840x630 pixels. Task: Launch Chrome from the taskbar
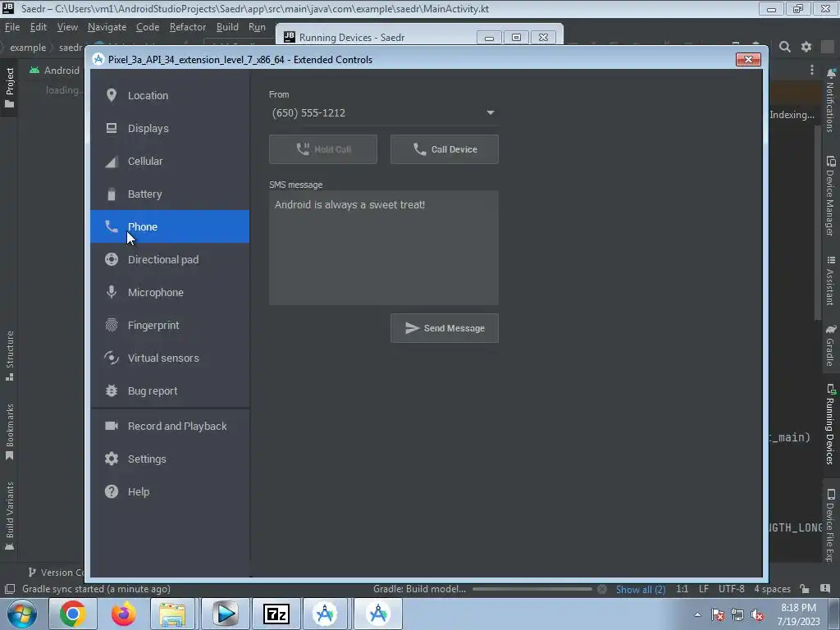pyautogui.click(x=72, y=614)
